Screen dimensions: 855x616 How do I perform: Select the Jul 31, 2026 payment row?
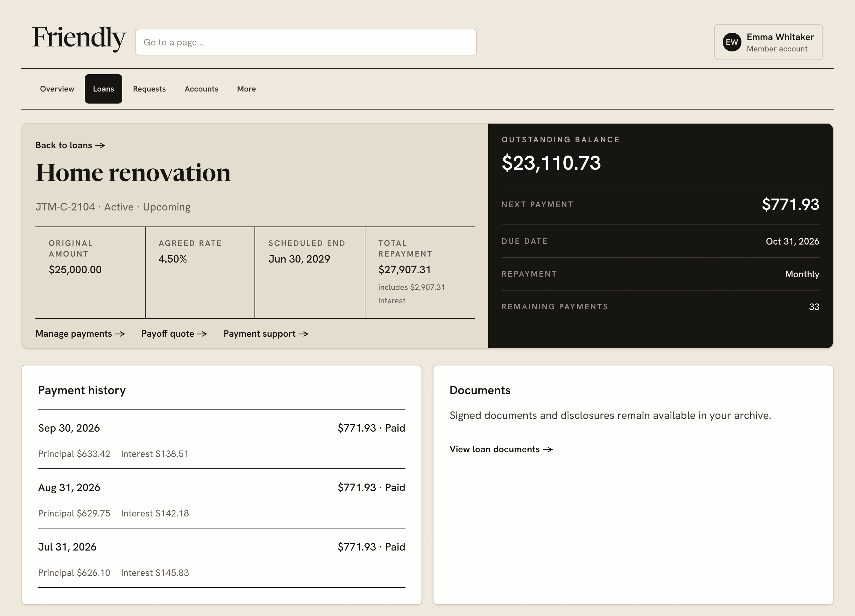(222, 559)
